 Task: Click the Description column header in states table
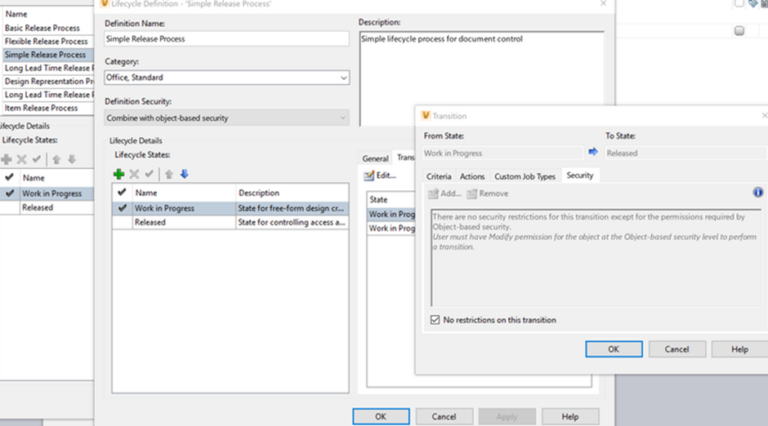pos(292,193)
